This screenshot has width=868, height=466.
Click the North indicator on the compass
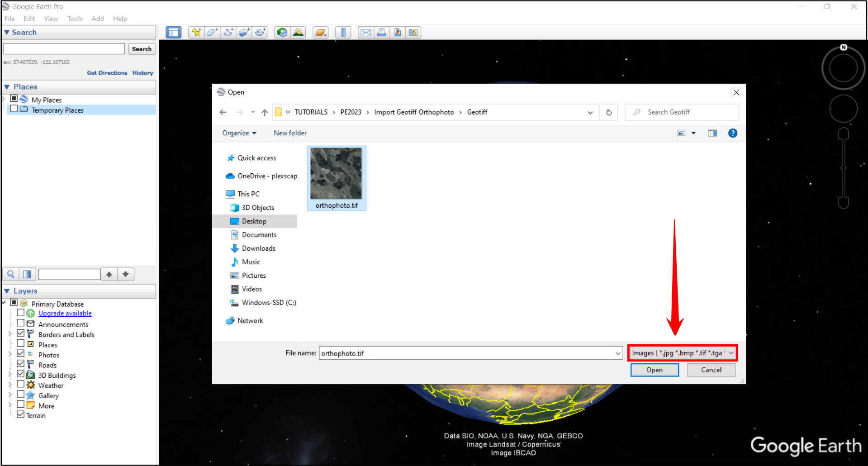(844, 48)
